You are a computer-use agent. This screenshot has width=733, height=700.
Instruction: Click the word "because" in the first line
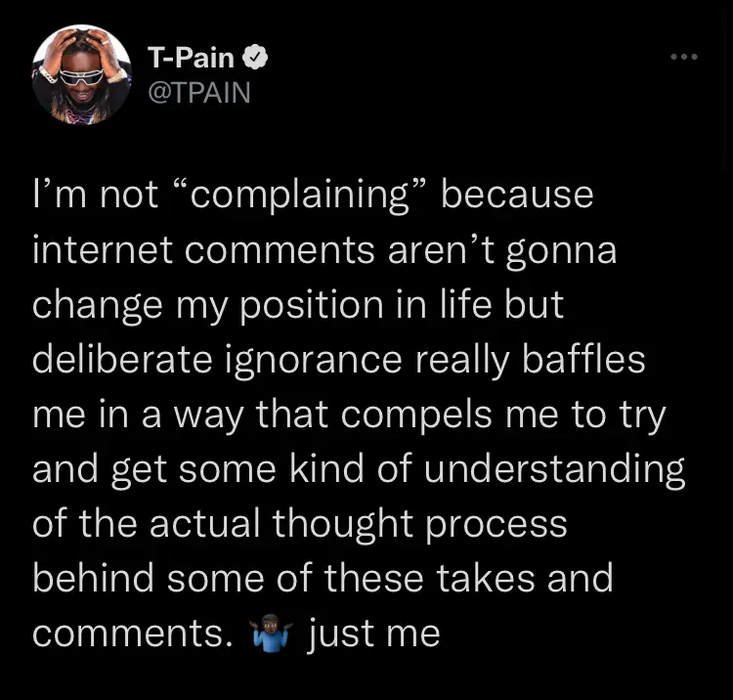click(x=517, y=195)
